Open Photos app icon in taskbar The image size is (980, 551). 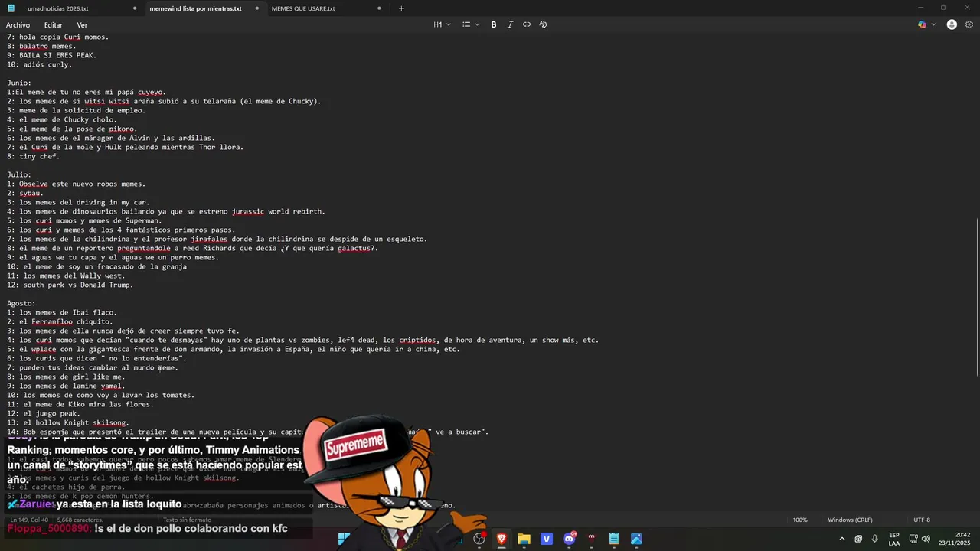636,539
